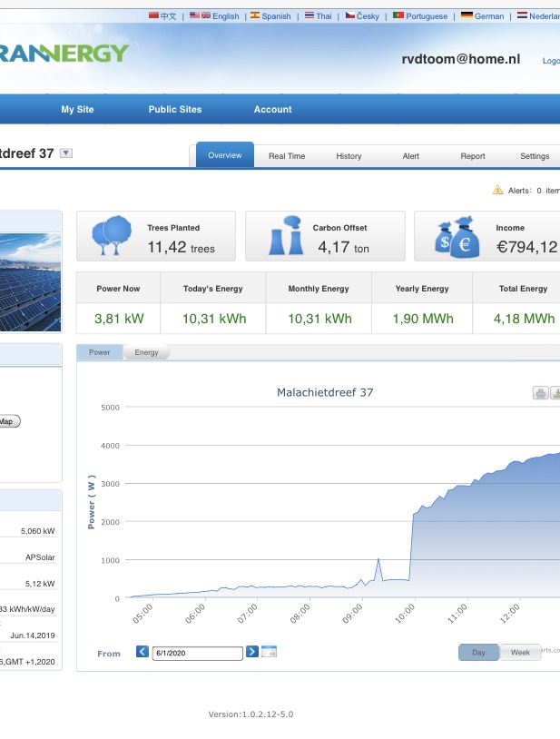Switch to the Real Time tab
The width and height of the screenshot is (560, 739).
coord(287,156)
